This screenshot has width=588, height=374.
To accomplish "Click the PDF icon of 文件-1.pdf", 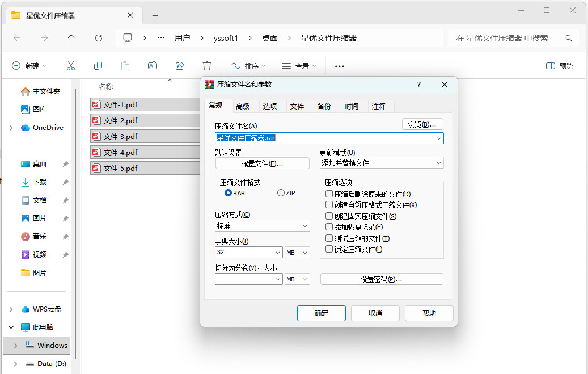I will pos(96,105).
